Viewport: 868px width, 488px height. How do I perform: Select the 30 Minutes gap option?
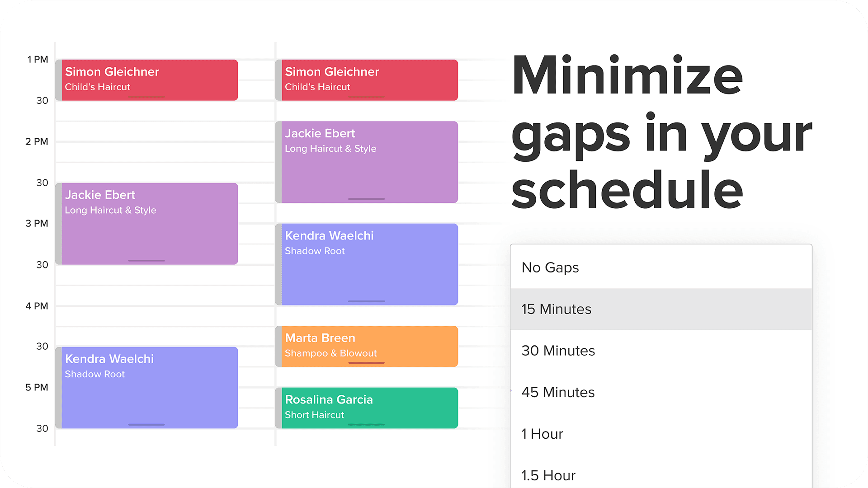[x=558, y=350]
